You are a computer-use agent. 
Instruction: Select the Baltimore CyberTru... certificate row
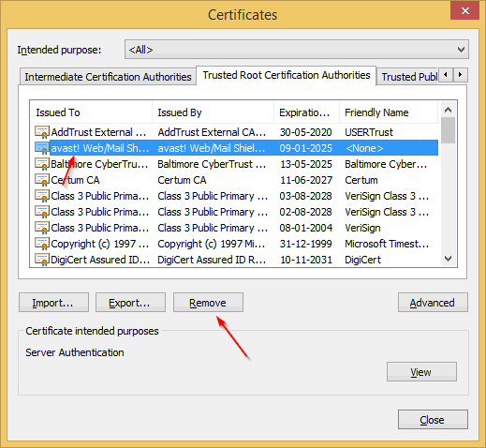[236, 164]
